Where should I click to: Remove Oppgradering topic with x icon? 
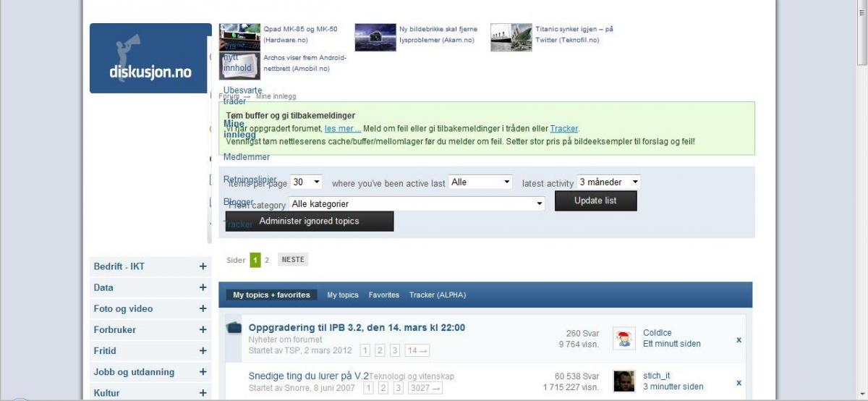(739, 339)
